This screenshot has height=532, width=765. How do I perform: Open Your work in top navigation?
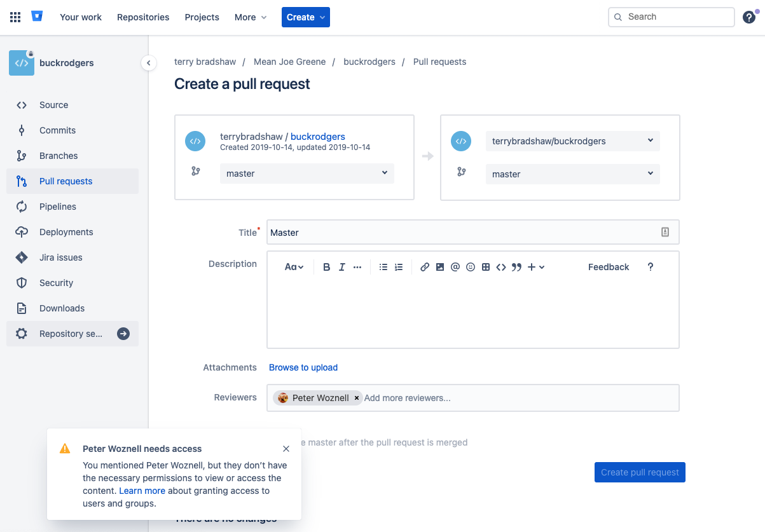81,17
